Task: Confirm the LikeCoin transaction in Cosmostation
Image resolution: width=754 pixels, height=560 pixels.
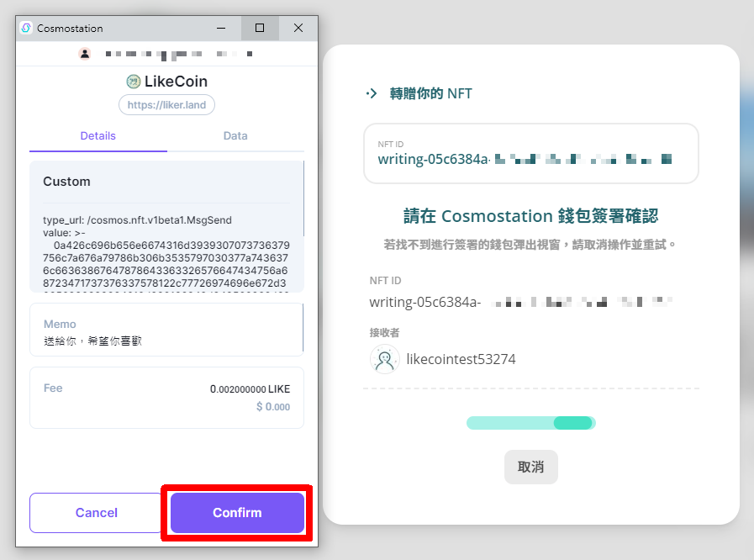Action: click(237, 512)
